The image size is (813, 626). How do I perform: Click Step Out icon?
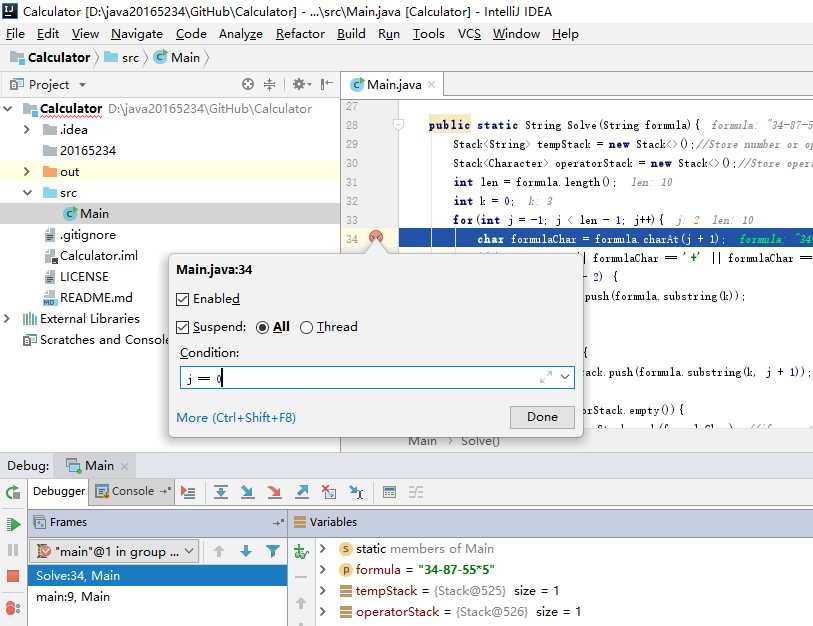click(x=302, y=492)
